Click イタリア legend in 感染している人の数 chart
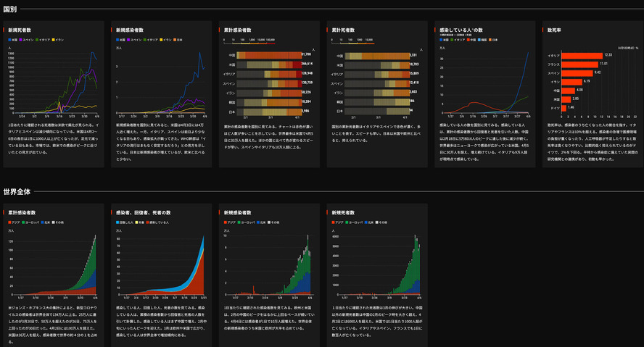The height and width of the screenshot is (347, 644). pos(458,40)
